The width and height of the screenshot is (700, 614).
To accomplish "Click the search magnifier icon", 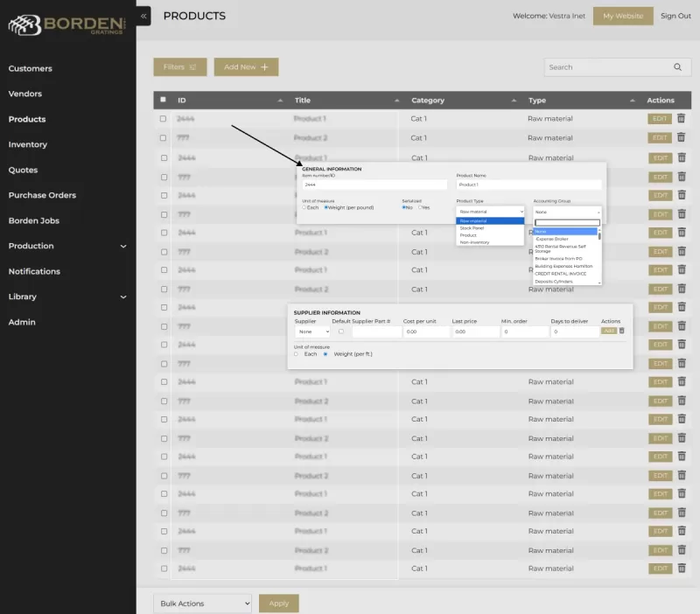I will [677, 67].
